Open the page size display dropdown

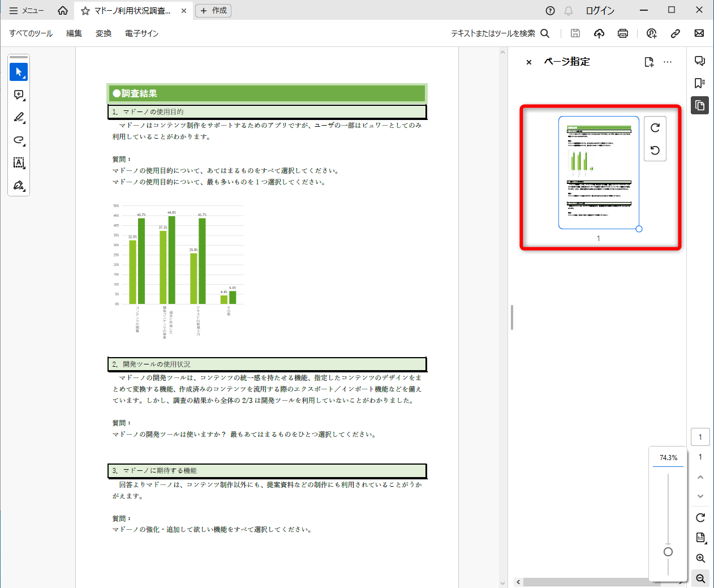pos(700,537)
